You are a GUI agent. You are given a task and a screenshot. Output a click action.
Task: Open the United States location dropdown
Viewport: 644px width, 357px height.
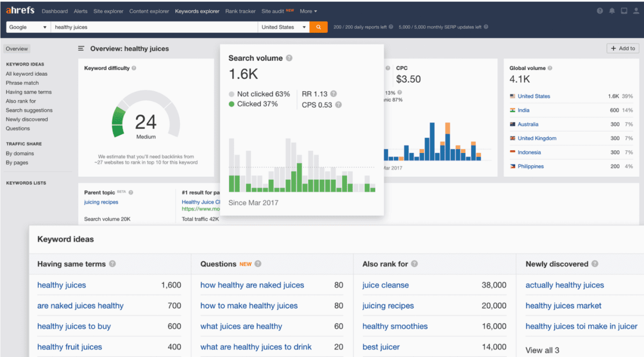point(283,26)
